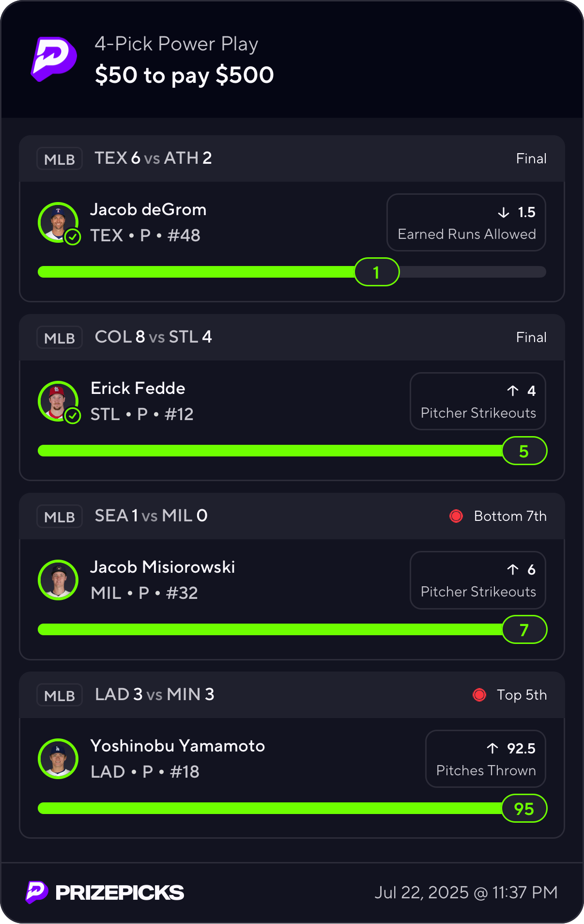Select the 4 Pitcher Strikeouts stat box
This screenshot has width=584, height=924.
(478, 401)
